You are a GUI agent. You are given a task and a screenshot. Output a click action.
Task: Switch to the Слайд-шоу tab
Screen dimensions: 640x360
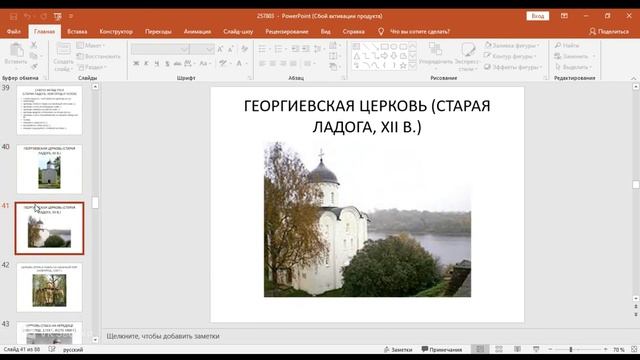point(238,31)
